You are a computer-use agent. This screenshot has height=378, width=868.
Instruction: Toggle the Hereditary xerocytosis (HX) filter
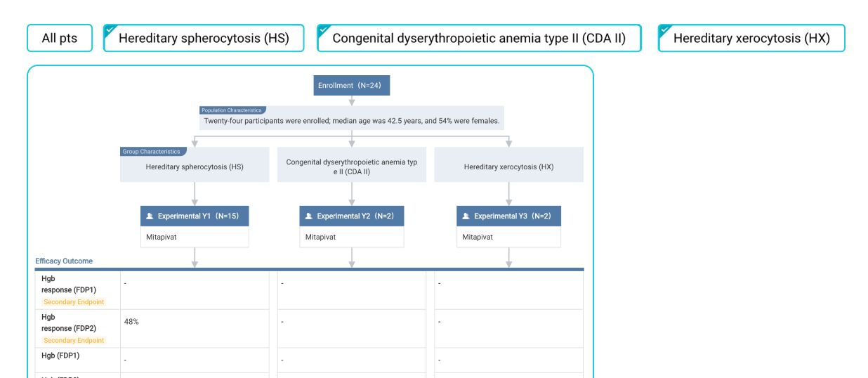[751, 38]
